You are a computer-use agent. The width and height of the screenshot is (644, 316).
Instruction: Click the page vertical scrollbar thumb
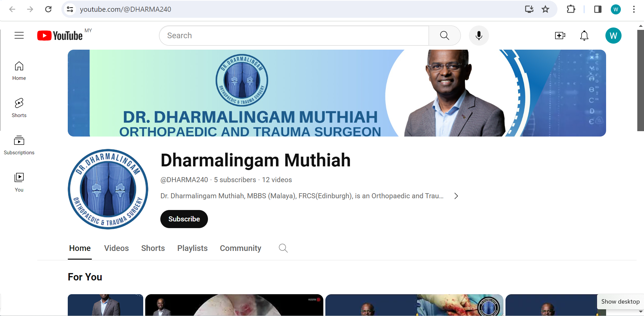tap(640, 81)
